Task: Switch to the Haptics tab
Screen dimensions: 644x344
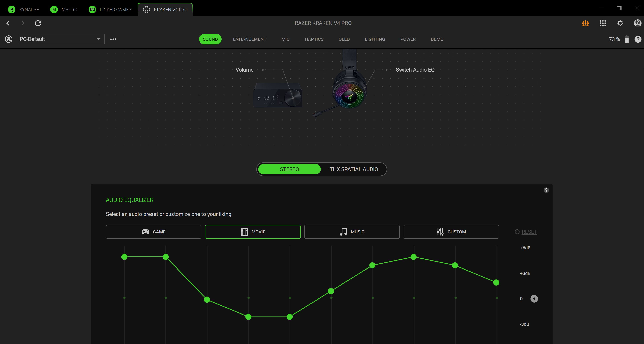Action: pos(314,39)
